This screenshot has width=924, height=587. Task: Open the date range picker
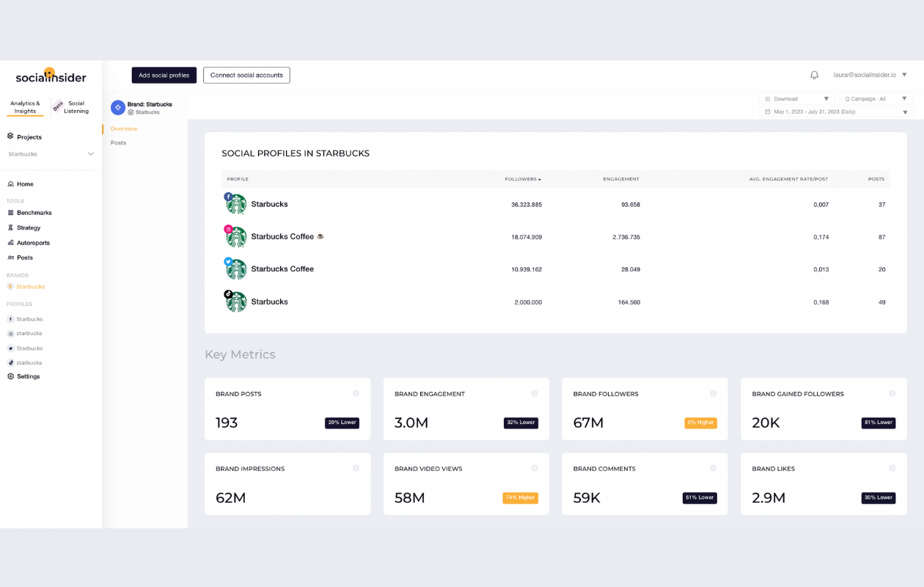coord(837,112)
